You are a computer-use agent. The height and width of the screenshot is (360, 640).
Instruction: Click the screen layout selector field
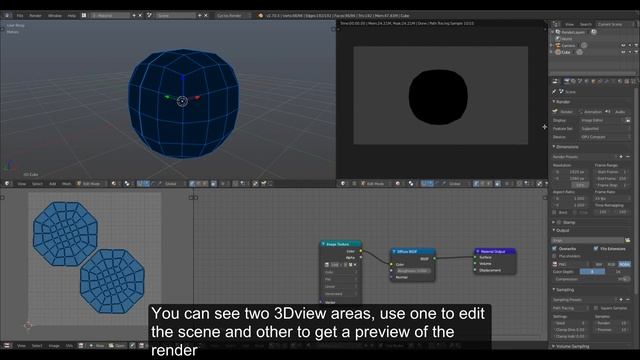click(111, 16)
